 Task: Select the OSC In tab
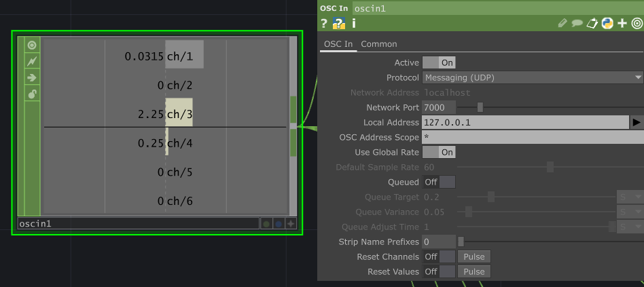pos(338,44)
